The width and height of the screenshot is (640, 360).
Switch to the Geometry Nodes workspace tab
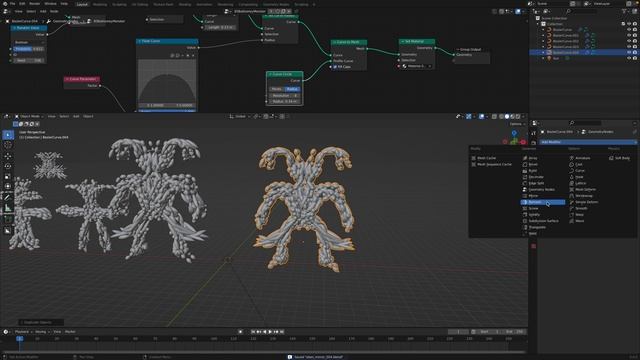point(276,4)
